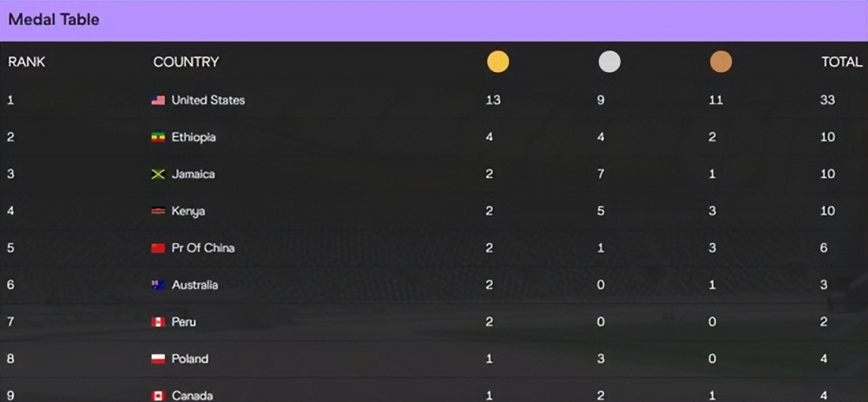Click the silver medal column icon
Viewport: 868px width, 402px height.
tap(609, 62)
